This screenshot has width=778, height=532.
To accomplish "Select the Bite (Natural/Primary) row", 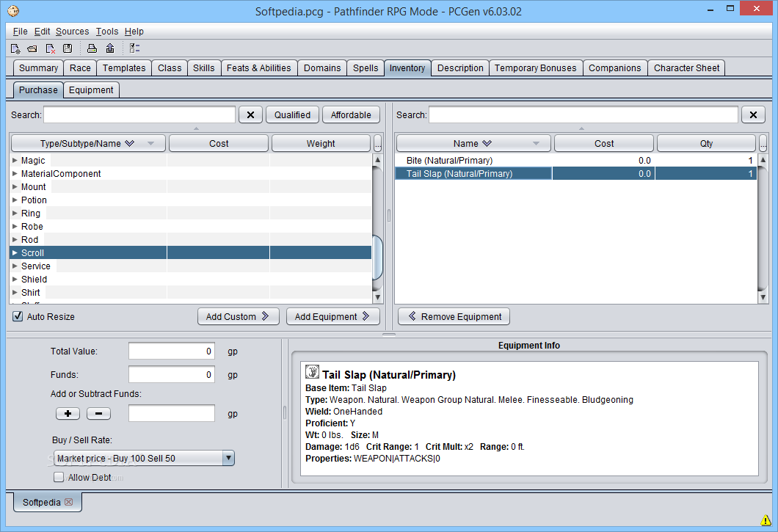I will (576, 160).
